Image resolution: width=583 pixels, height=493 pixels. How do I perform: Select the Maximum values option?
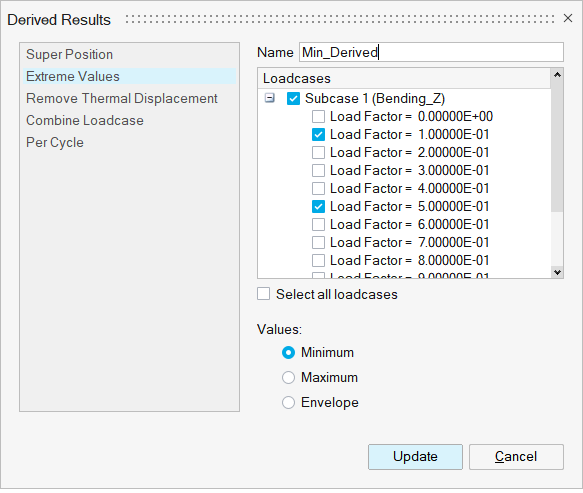point(289,377)
